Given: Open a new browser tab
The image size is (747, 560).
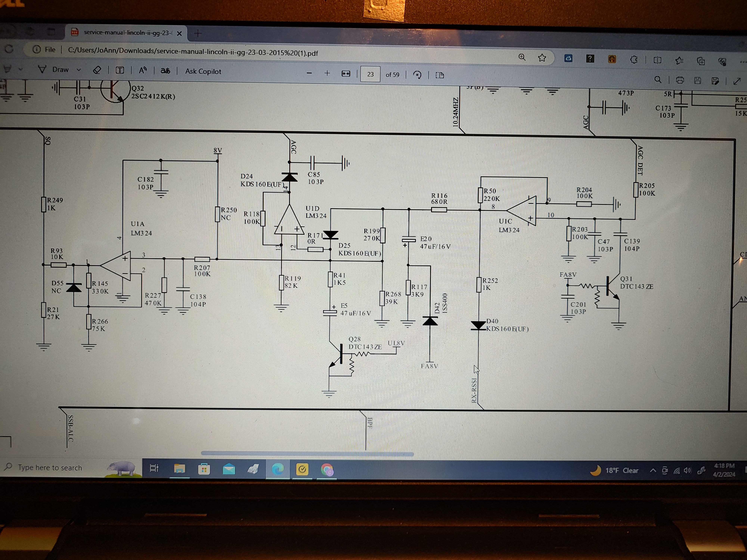Looking at the screenshot, I should point(198,33).
